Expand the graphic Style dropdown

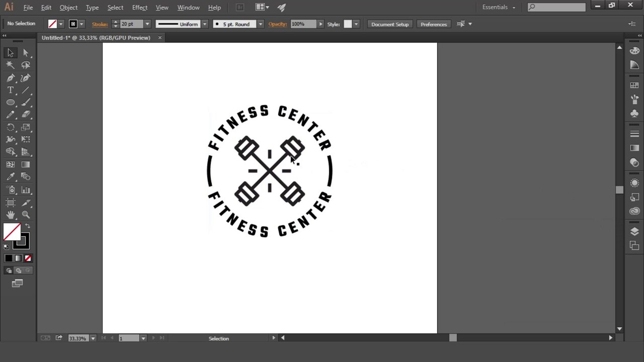[x=356, y=24]
